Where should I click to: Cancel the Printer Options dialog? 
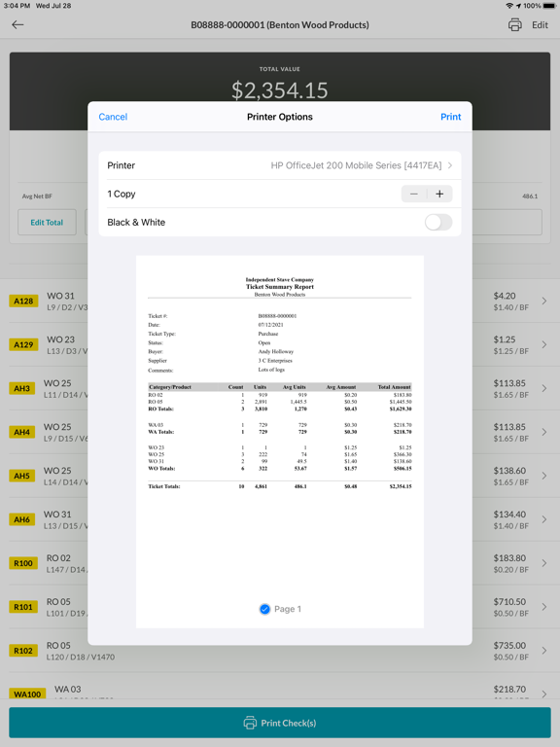click(x=113, y=117)
